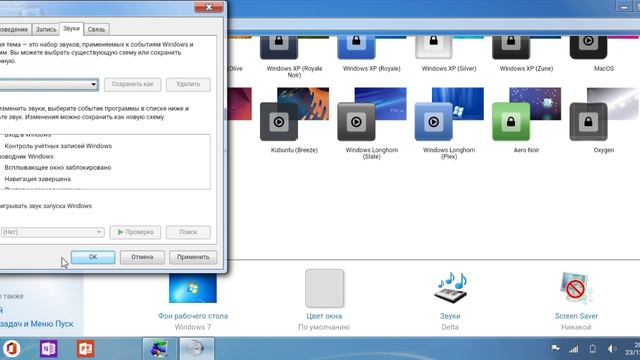Confirm with the OK button

click(x=93, y=257)
